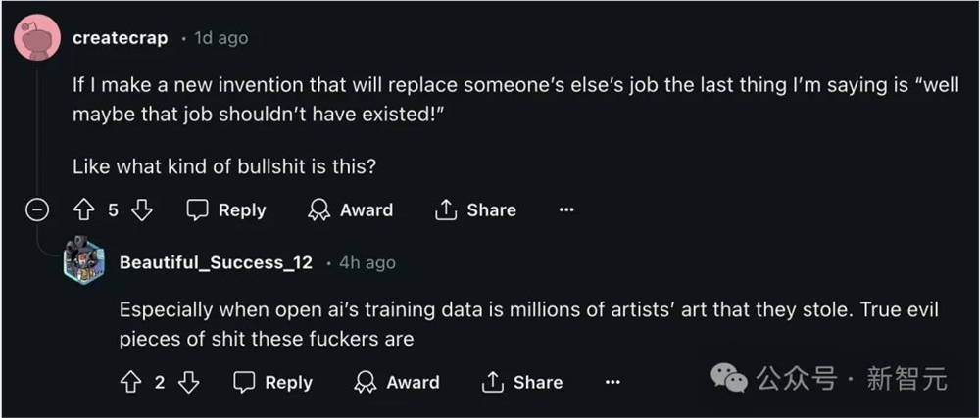
Task: Give an Award to createcrap's comment
Action: click(x=350, y=210)
